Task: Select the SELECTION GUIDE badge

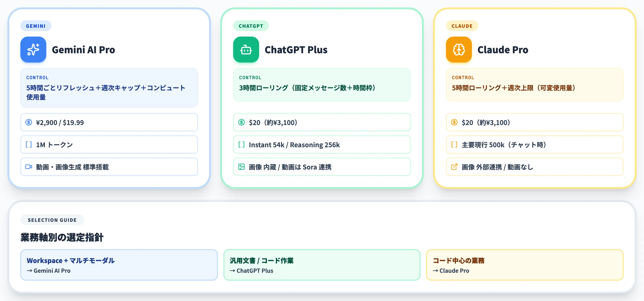Action: (x=52, y=220)
